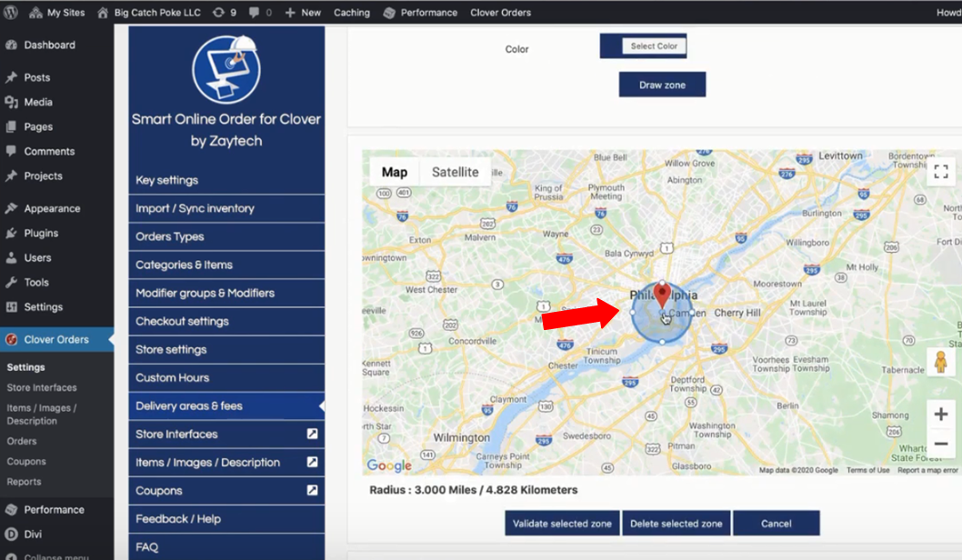The height and width of the screenshot is (560, 962).
Task: Open Settings submenu under Clover Orders
Action: click(x=25, y=367)
